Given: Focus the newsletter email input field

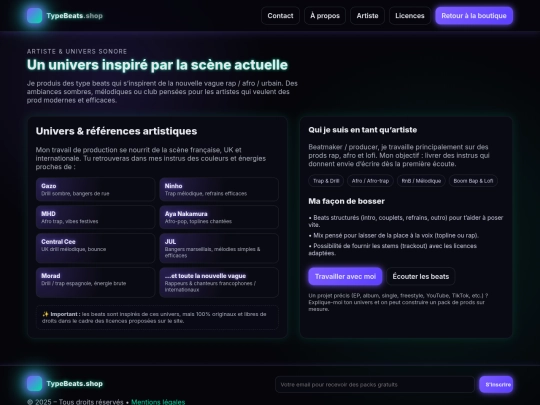Looking at the screenshot, I should pos(375,384).
